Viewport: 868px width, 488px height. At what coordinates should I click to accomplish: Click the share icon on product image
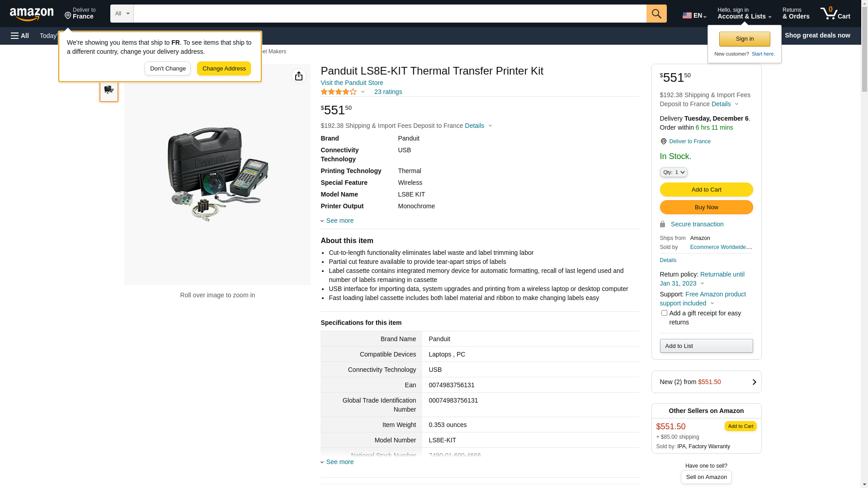(298, 76)
